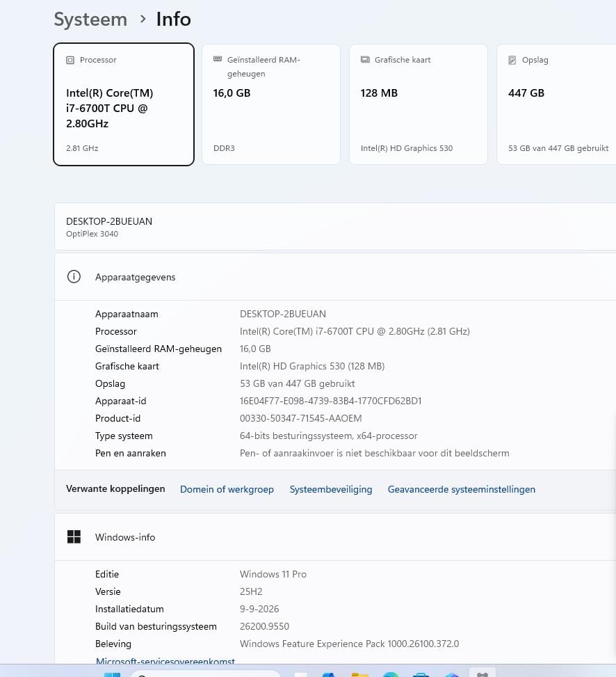This screenshot has height=677, width=616.
Task: Collapse the Windows-info section header
Action: [335, 537]
